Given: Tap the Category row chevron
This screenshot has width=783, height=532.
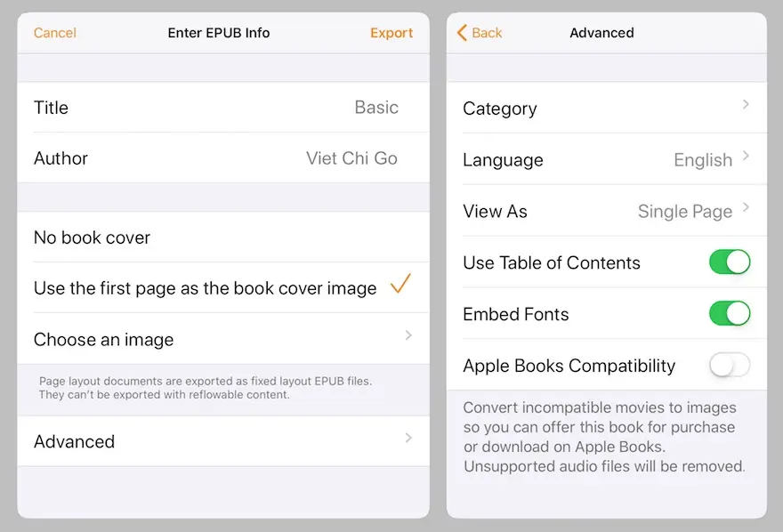Looking at the screenshot, I should pyautogui.click(x=746, y=105).
